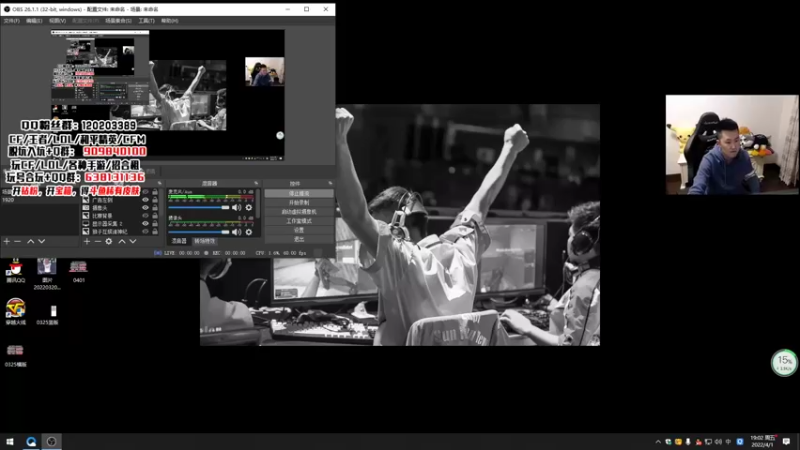
Task: Move the selected scene up
Action: [31, 241]
